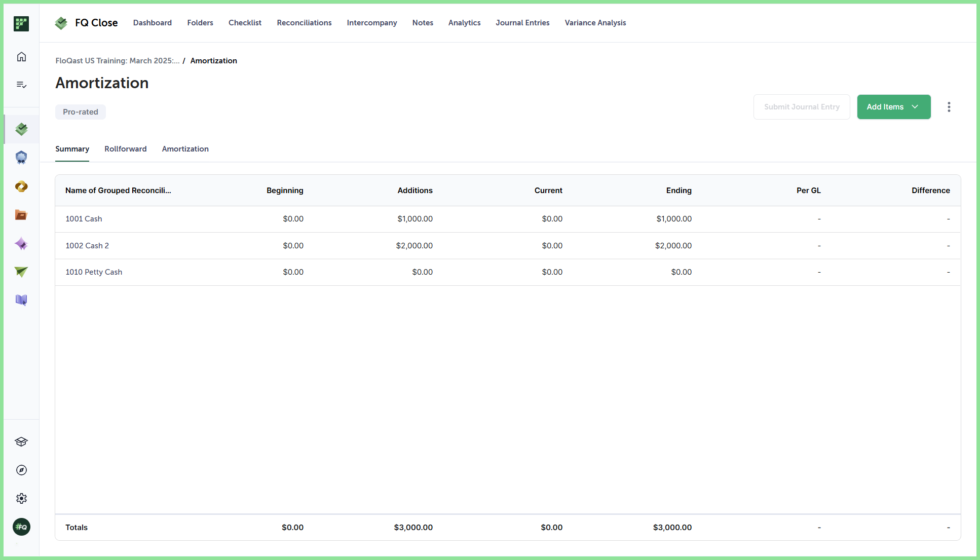Screen dimensions: 980x560
Task: Click the Totals Additions value $3,000.00
Action: [413, 528]
